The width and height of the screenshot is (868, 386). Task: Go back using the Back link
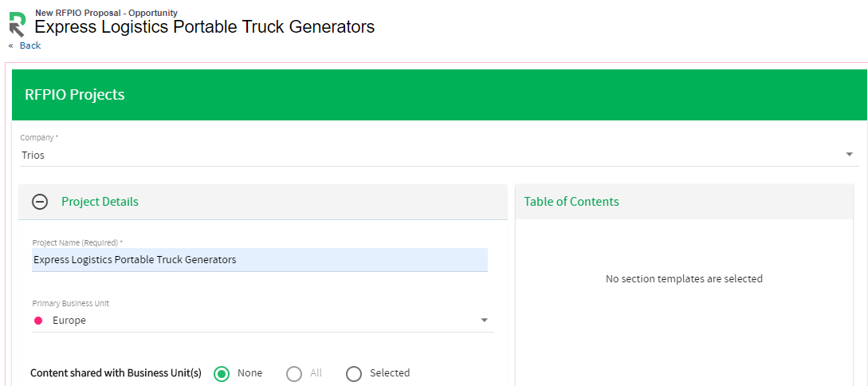[30, 45]
